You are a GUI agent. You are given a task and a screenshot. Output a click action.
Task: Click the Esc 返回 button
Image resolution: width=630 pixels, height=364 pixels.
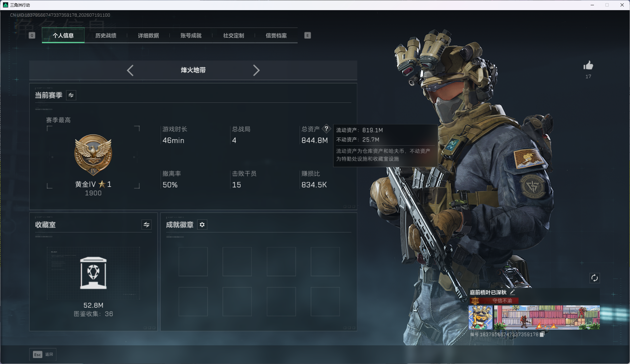coord(43,355)
